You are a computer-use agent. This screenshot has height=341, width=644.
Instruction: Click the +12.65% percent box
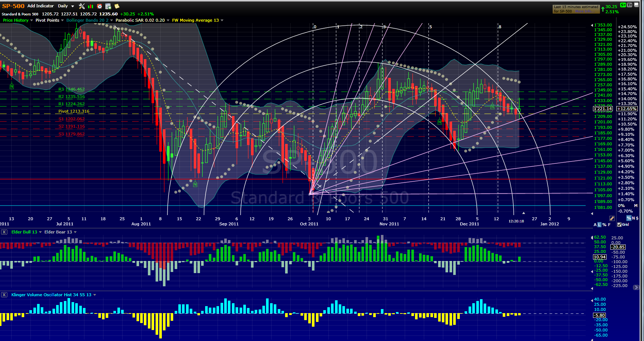(627, 109)
